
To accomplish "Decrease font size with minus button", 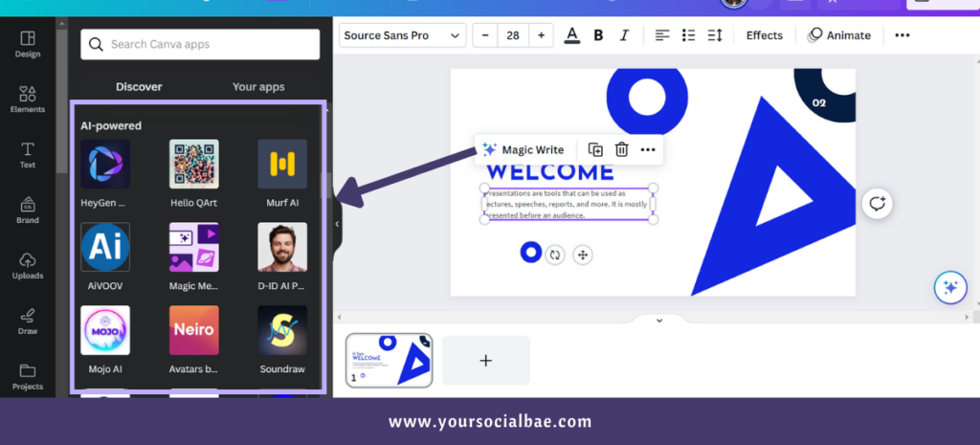I will pos(485,35).
